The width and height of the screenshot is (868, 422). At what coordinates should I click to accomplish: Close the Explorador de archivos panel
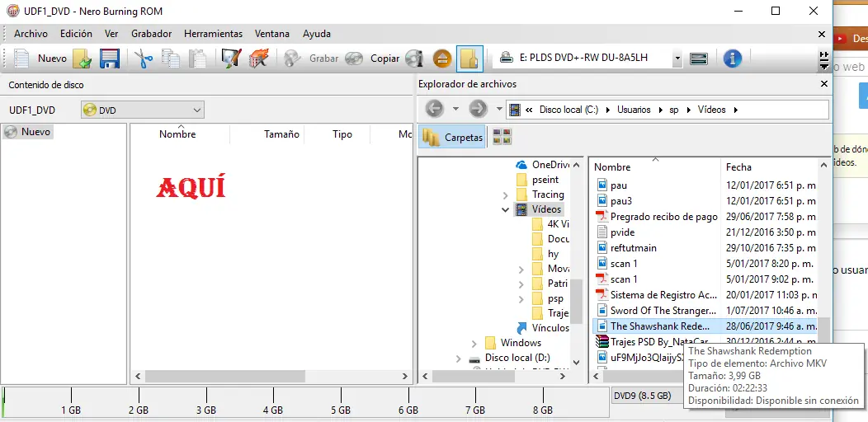coord(824,84)
